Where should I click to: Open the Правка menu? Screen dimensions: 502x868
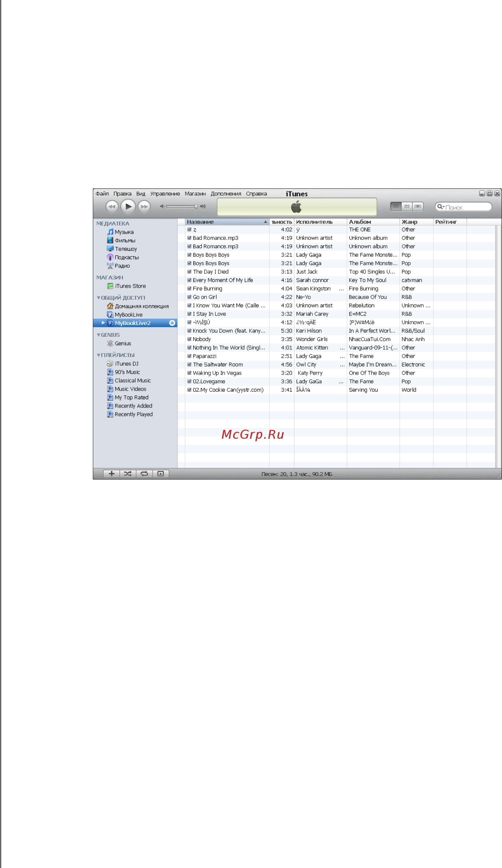tap(123, 193)
